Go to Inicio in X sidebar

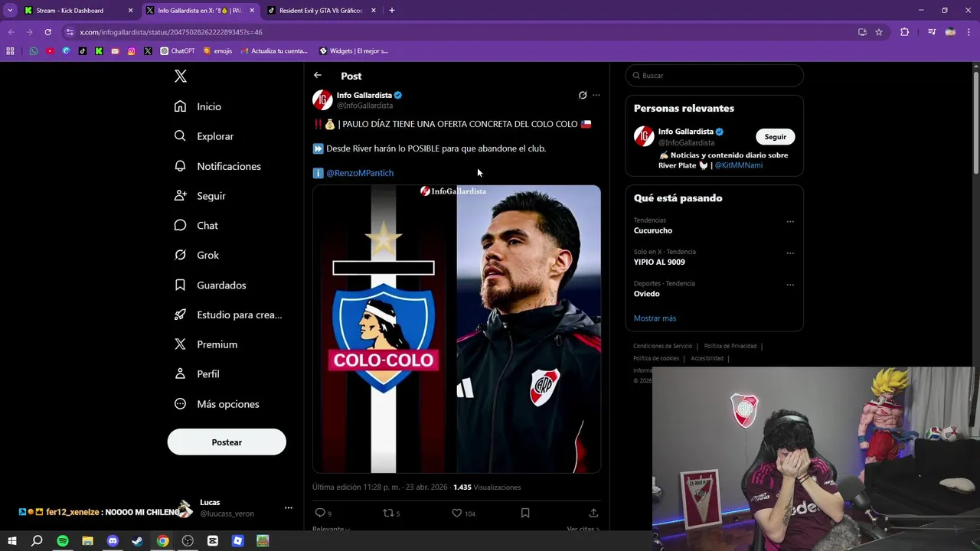click(198, 106)
